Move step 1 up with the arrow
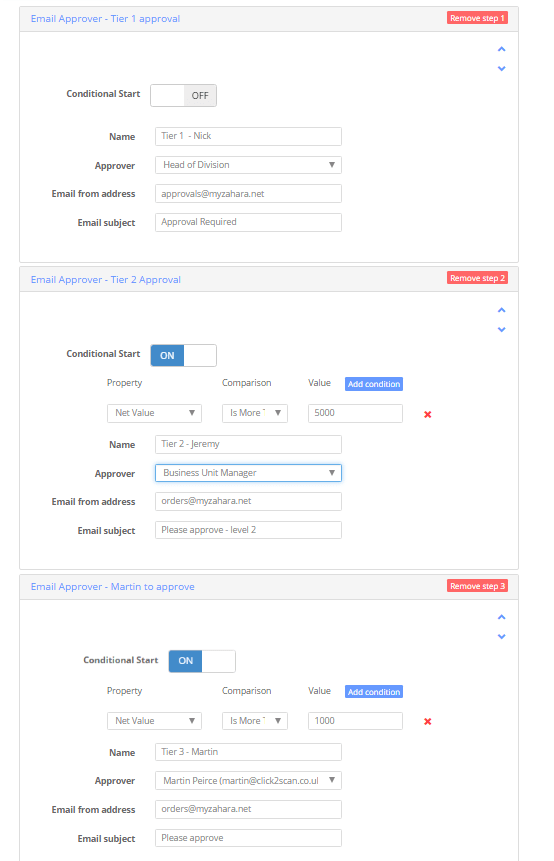Viewport: 554px width, 861px height. tap(501, 49)
